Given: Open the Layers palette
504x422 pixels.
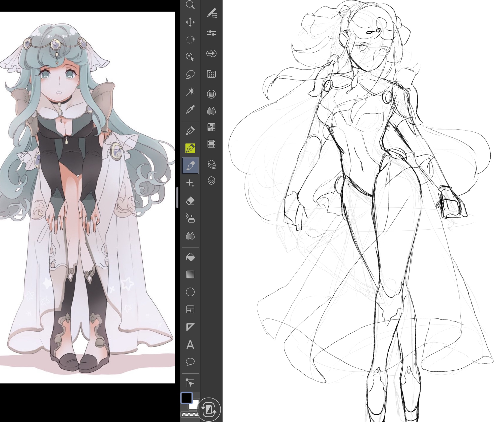Looking at the screenshot, I should point(211,181).
